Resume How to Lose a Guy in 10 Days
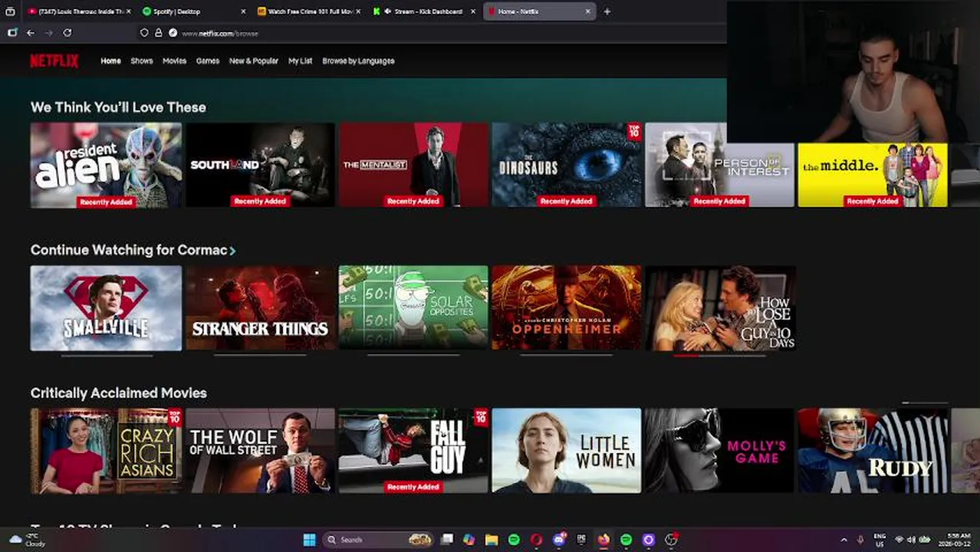Viewport: 980px width, 552px height. (x=719, y=308)
